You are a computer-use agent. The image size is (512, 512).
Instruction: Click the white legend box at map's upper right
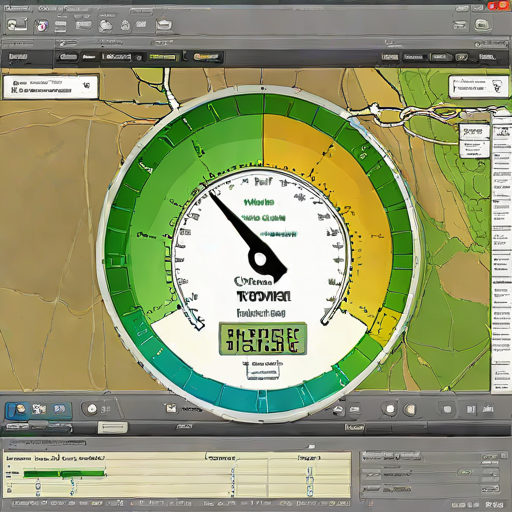[x=478, y=86]
